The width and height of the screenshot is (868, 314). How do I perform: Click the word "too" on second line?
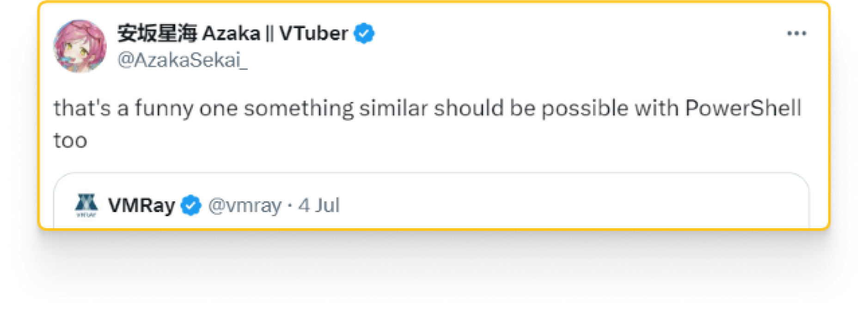pyautogui.click(x=70, y=140)
